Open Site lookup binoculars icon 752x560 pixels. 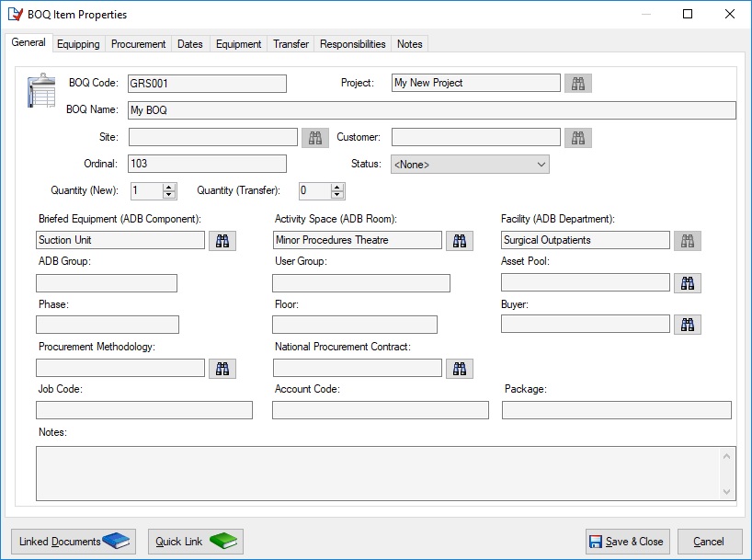pyautogui.click(x=314, y=138)
